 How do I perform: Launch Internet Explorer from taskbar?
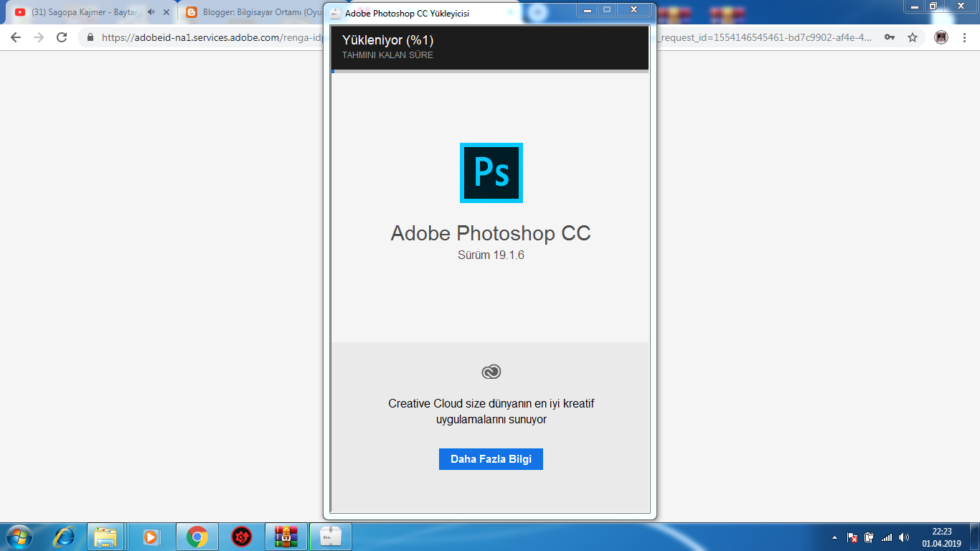(65, 537)
